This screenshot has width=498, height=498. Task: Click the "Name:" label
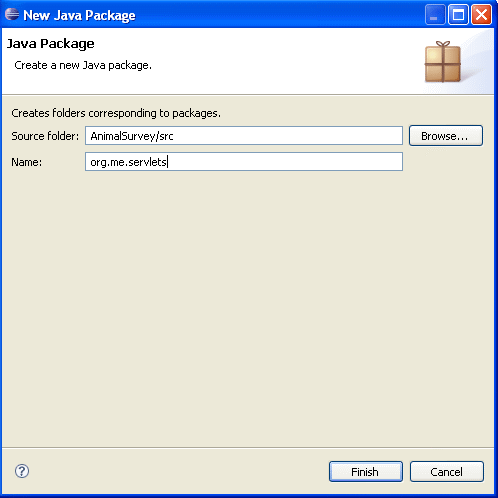coord(27,162)
